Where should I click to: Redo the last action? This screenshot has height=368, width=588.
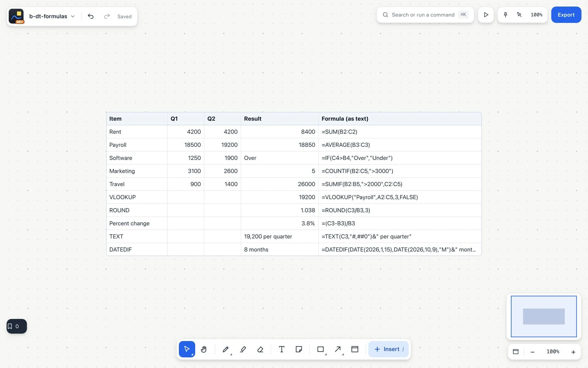coord(107,16)
